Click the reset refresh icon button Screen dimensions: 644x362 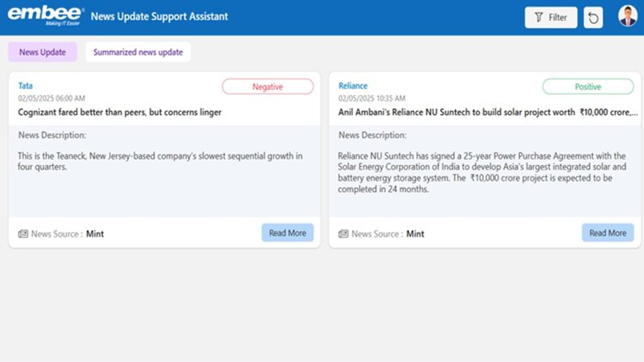coord(593,18)
